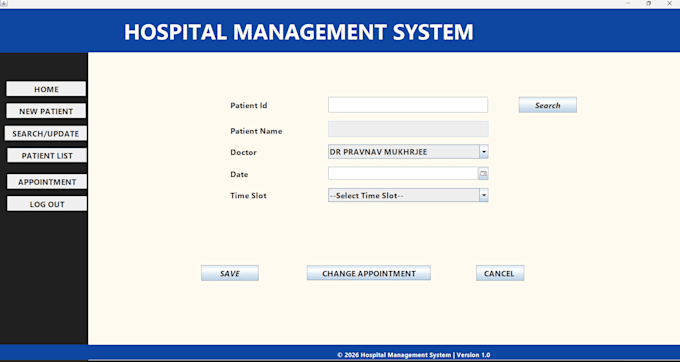Click the Patient Id label
The image size is (680, 362).
(248, 105)
